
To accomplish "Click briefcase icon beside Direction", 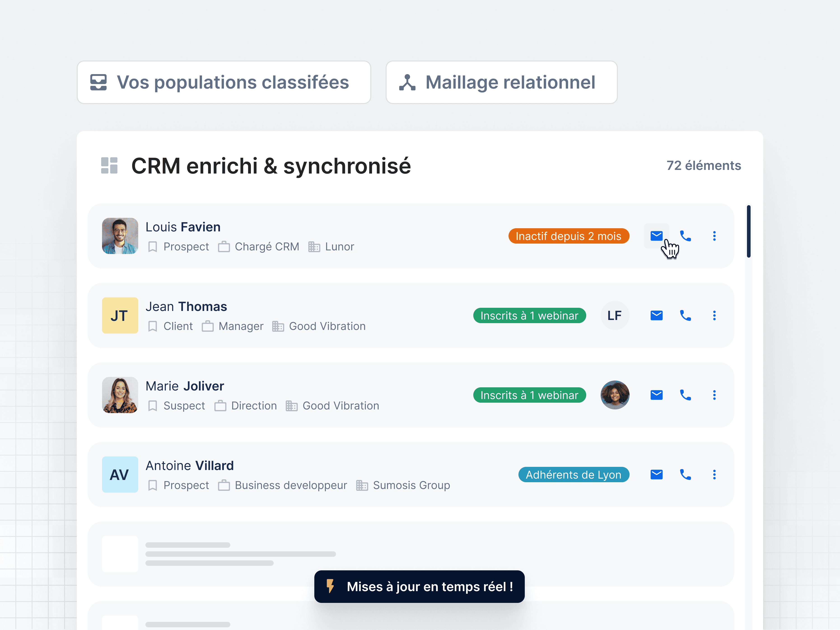I will tap(220, 405).
